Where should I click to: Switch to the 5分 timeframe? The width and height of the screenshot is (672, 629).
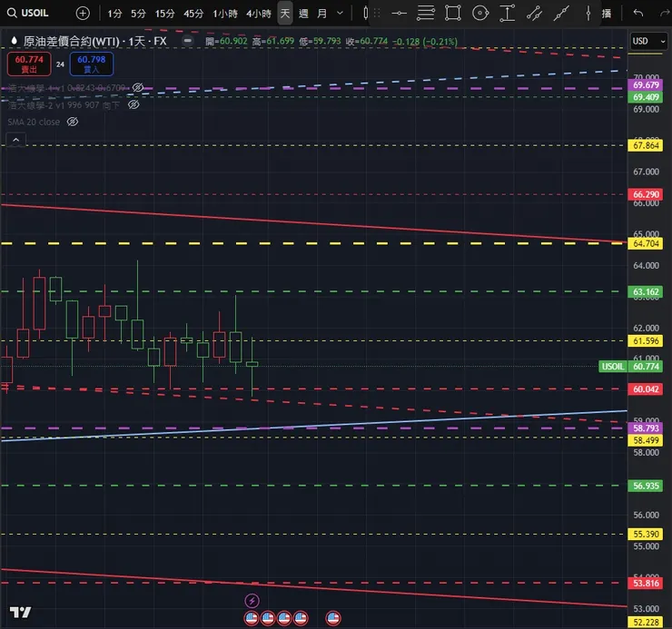coord(138,14)
